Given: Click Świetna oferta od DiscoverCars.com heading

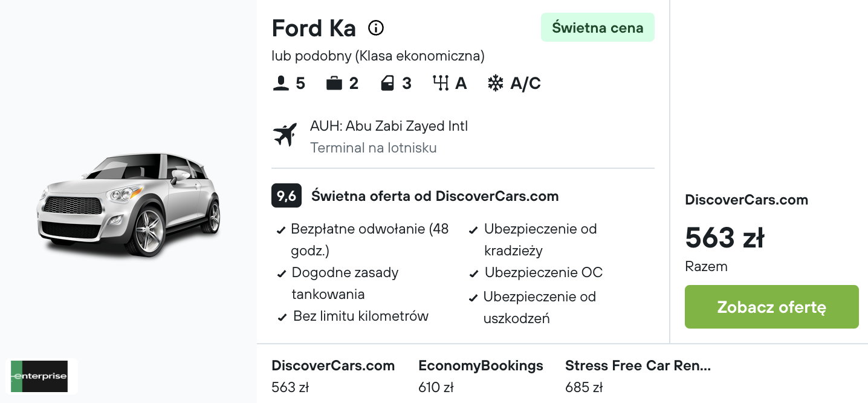Looking at the screenshot, I should [435, 196].
